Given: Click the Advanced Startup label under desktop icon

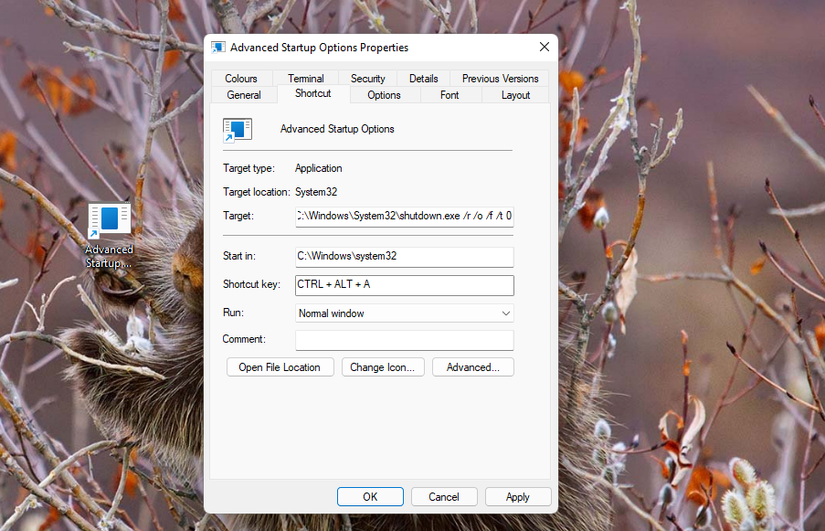Looking at the screenshot, I should click(x=109, y=256).
